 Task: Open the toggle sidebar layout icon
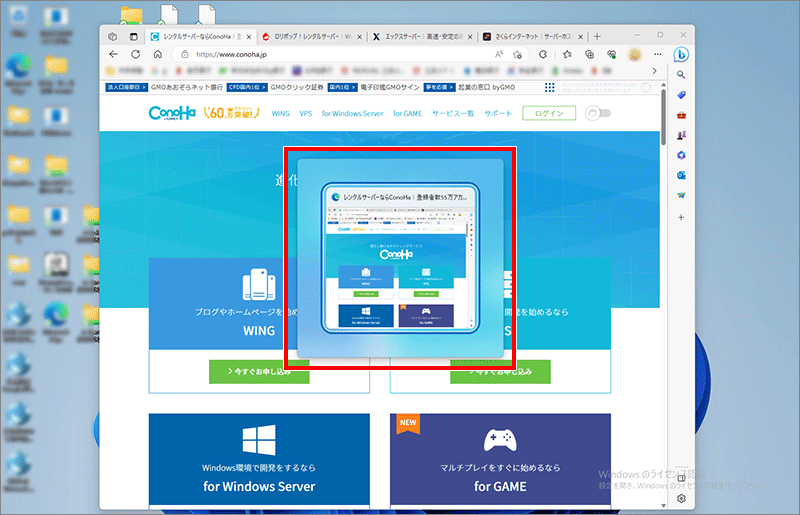(x=681, y=478)
